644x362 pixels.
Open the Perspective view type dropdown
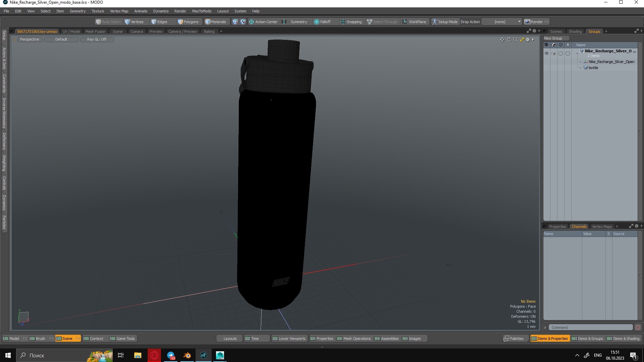click(x=30, y=40)
